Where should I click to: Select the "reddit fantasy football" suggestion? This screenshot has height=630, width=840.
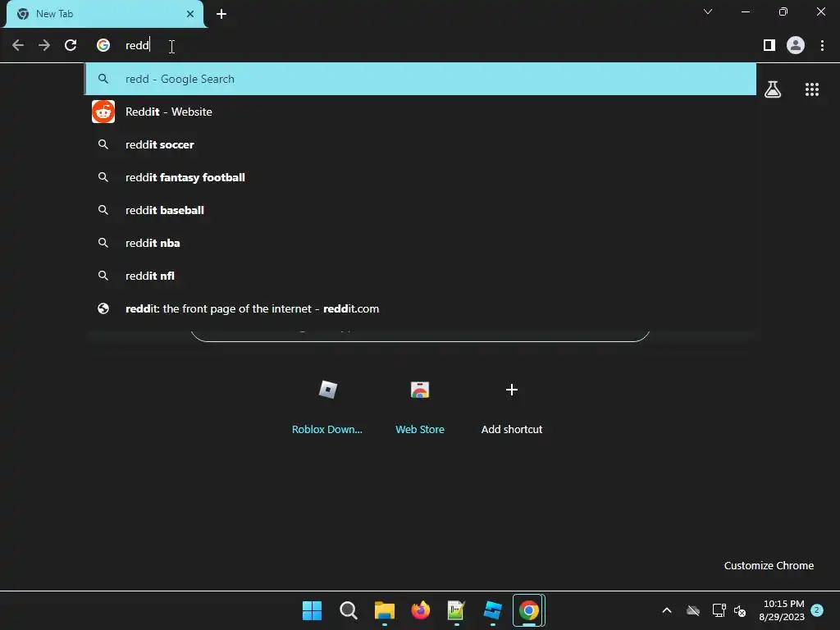pos(420,177)
